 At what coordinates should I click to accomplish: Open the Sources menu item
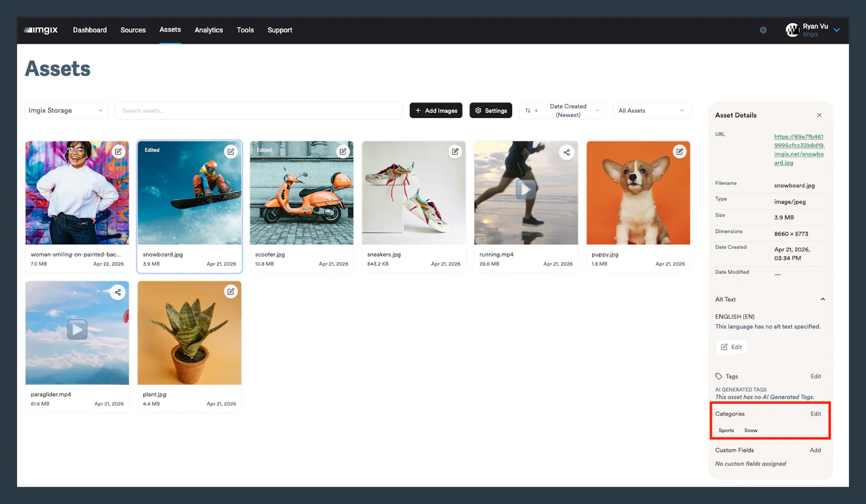(133, 30)
